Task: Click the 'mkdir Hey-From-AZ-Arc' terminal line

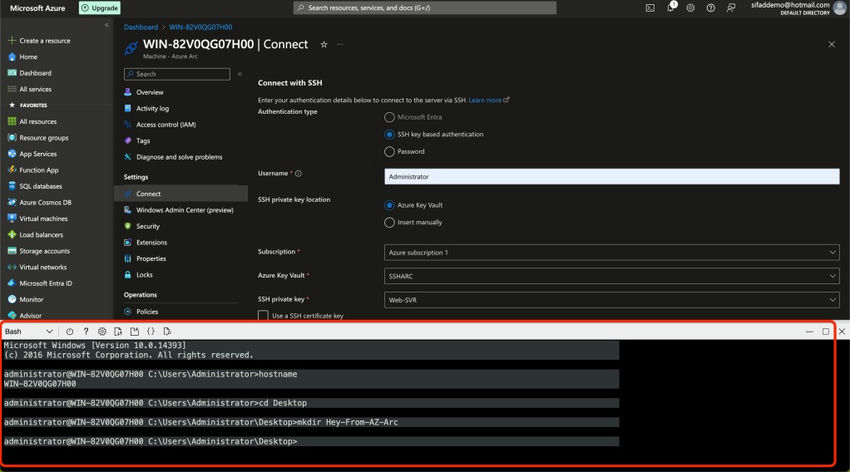Action: [x=347, y=422]
